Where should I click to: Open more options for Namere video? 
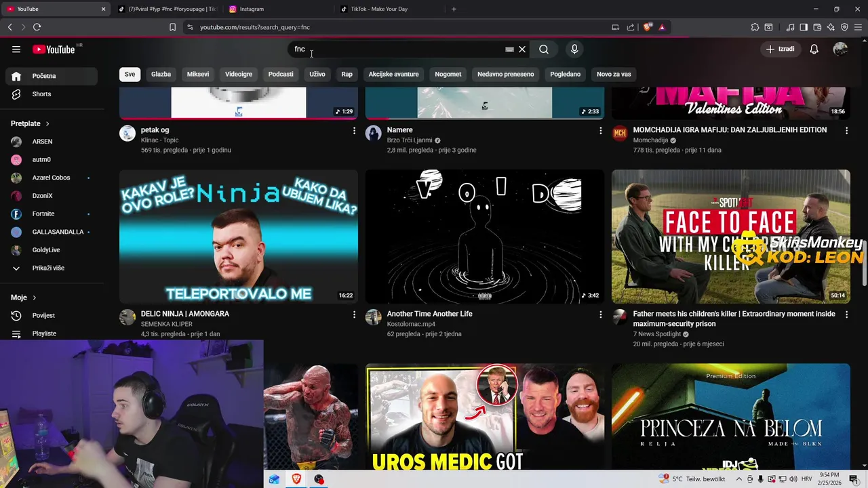(x=600, y=130)
